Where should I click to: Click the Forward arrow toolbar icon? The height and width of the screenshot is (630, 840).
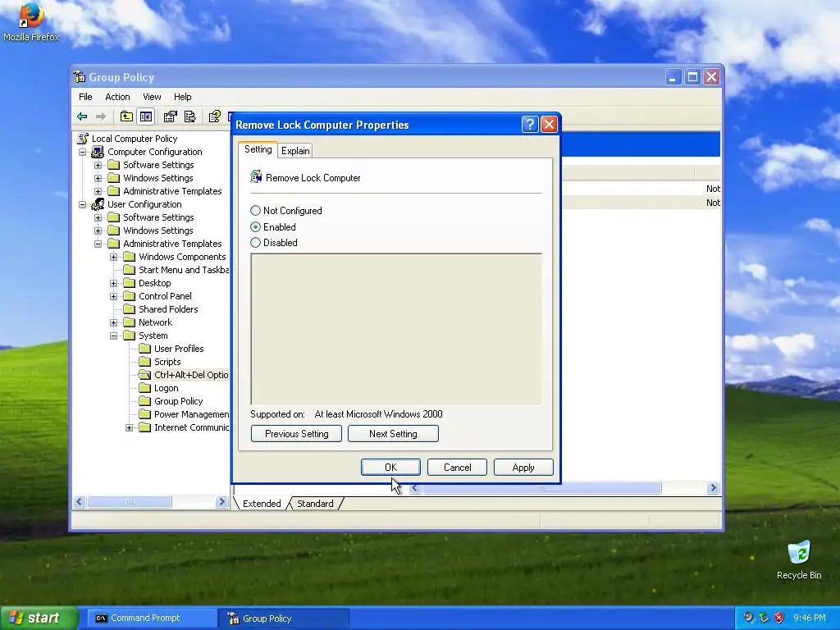[101, 116]
